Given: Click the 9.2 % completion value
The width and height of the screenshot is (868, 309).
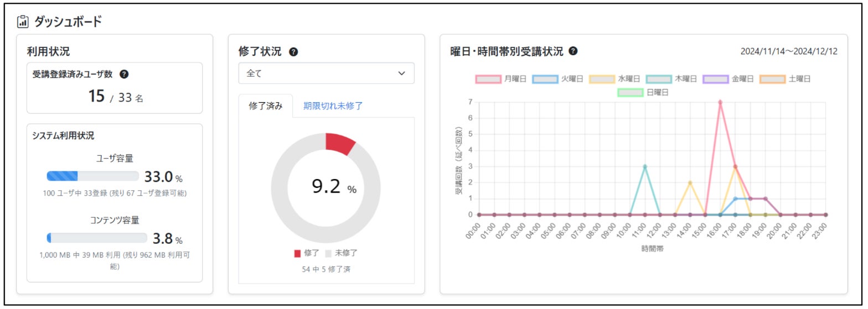Looking at the screenshot, I should coord(334,187).
